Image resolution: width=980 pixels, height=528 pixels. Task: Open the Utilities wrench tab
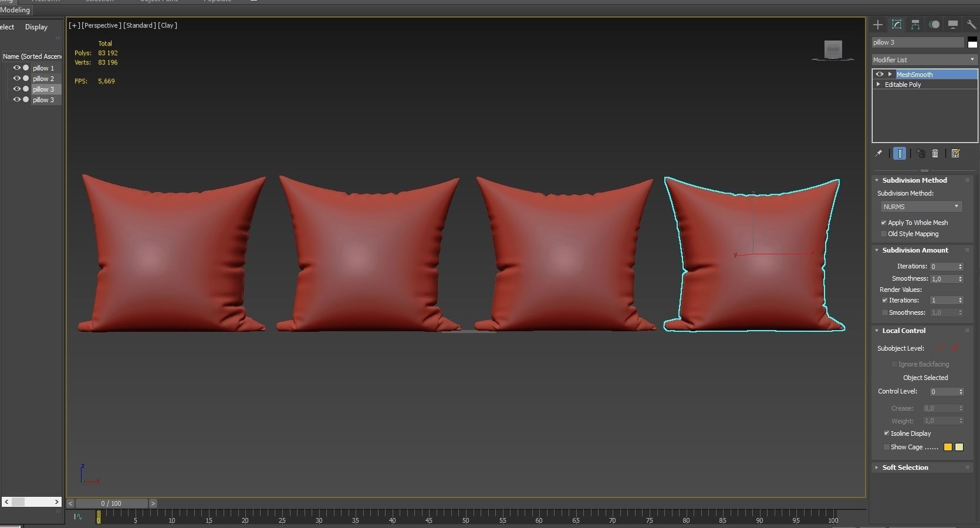(x=971, y=24)
